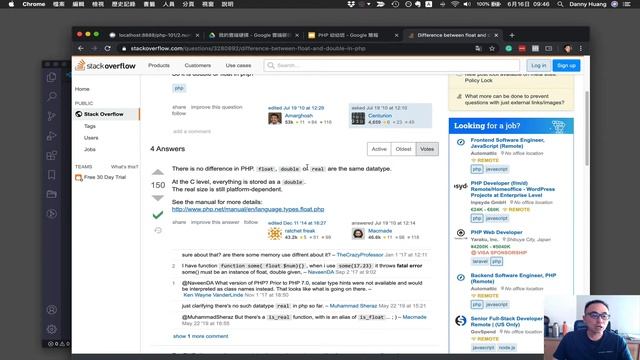Click the translate page icon in address bar
The height and width of the screenshot is (360, 640).
[x=478, y=49]
